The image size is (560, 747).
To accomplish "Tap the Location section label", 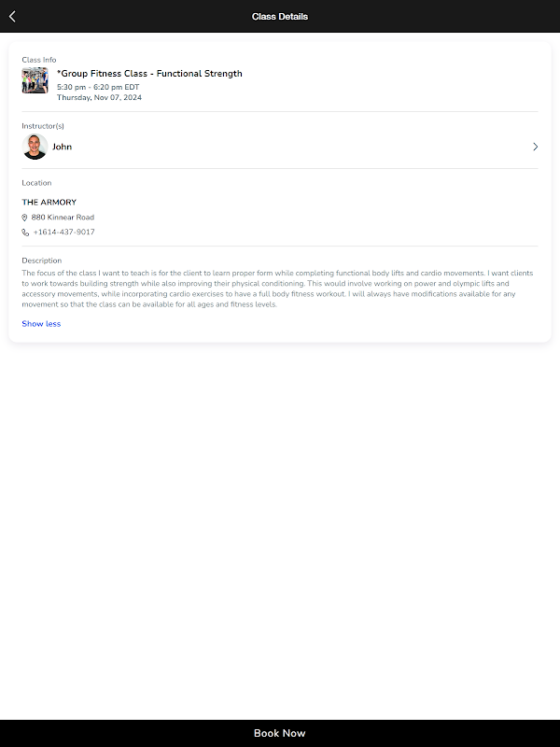I will click(x=37, y=183).
